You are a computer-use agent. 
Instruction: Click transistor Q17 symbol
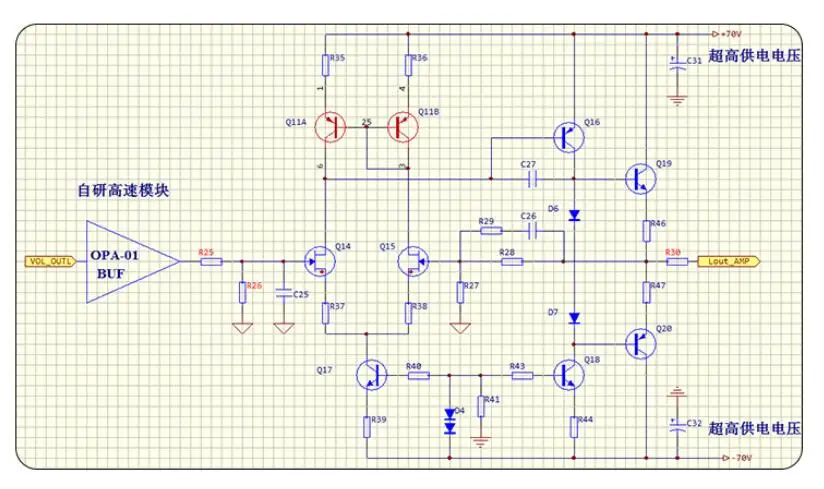[x=372, y=375]
